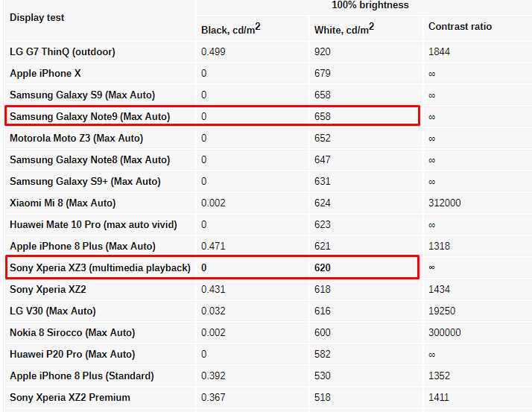Image resolution: width=532 pixels, height=412 pixels.
Task: Click black value 0.471 for iPhone 8 Plus
Action: pyautogui.click(x=213, y=247)
